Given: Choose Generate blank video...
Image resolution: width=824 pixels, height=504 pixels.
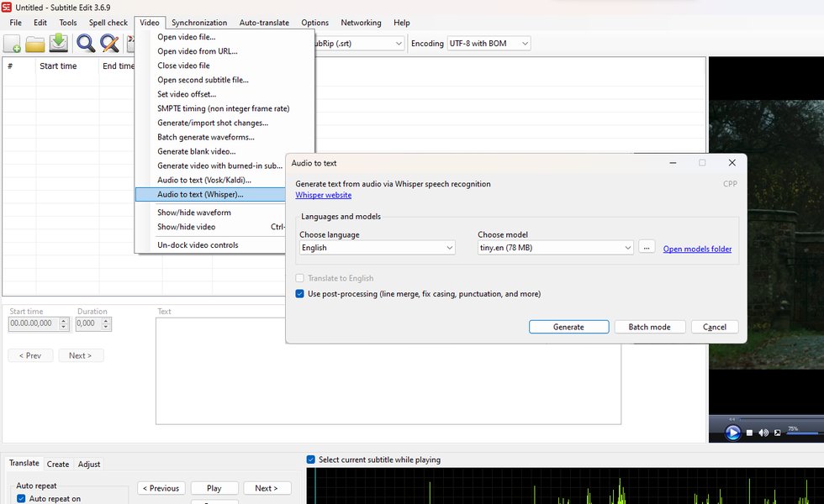Looking at the screenshot, I should click(210, 151).
